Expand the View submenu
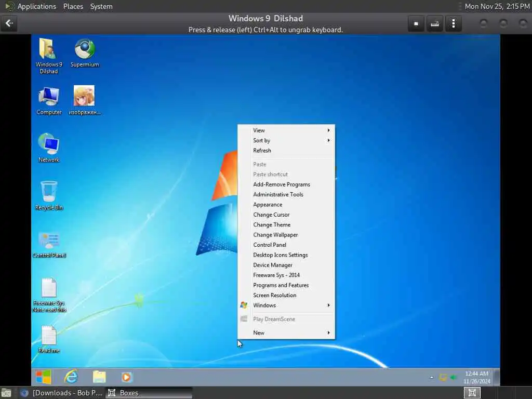 tap(286, 130)
